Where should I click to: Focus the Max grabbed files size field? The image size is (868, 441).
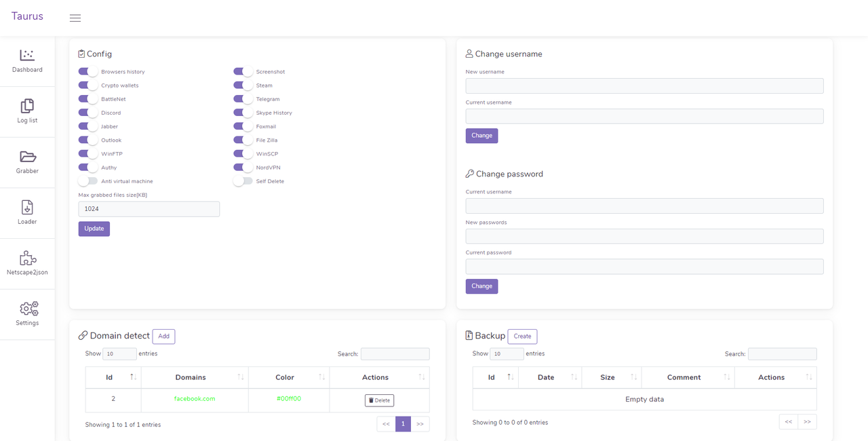click(149, 209)
